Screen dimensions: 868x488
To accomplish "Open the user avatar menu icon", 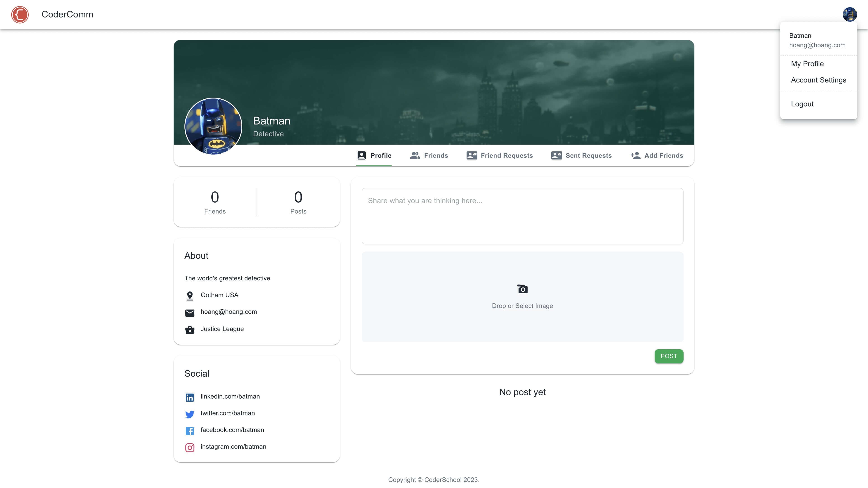I will click(849, 14).
